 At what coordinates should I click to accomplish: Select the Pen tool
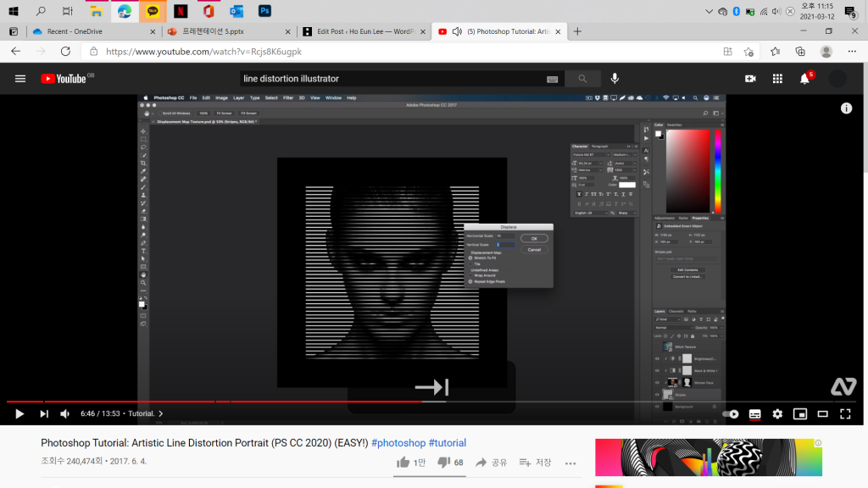[143, 243]
